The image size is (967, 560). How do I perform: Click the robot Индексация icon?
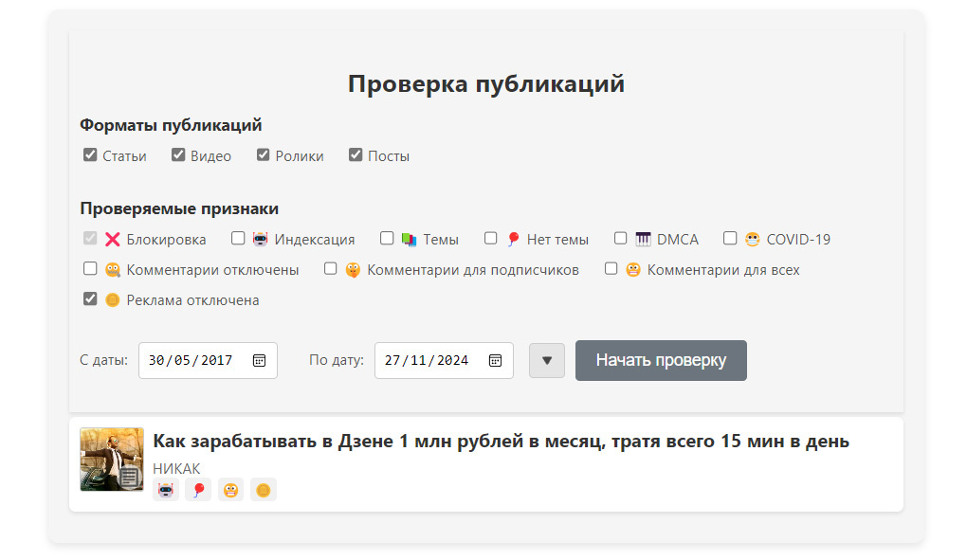point(261,239)
